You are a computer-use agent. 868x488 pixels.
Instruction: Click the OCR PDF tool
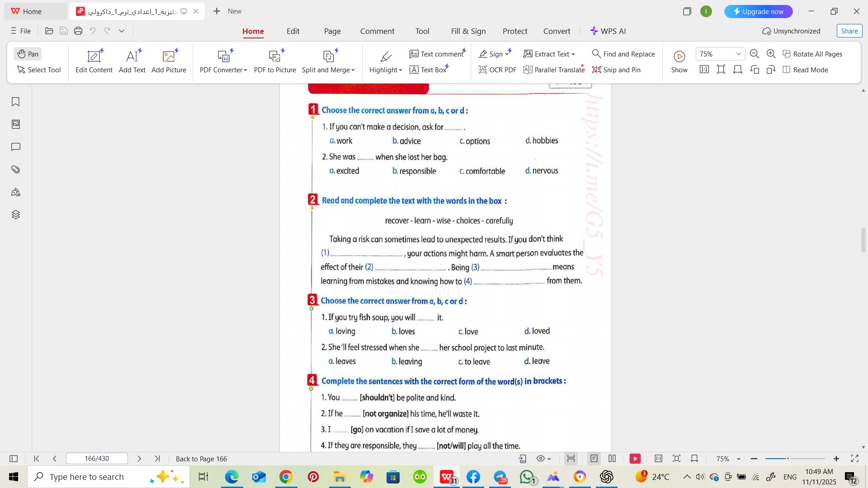(x=497, y=70)
